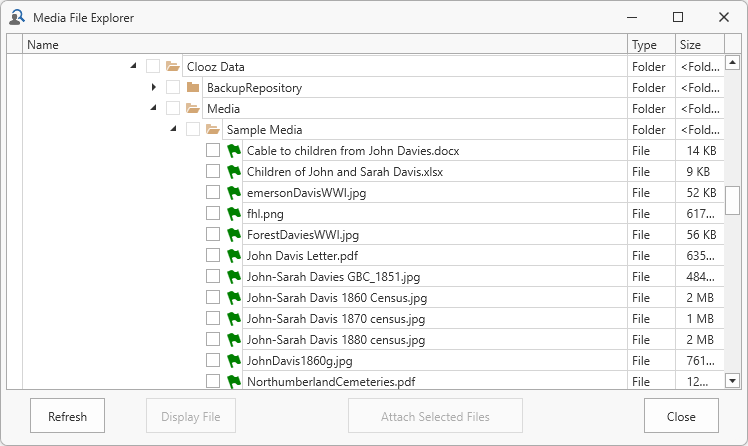The width and height of the screenshot is (748, 446).
Task: Click the flag icon next to emersonDavisWWI.jpg
Action: pos(234,193)
